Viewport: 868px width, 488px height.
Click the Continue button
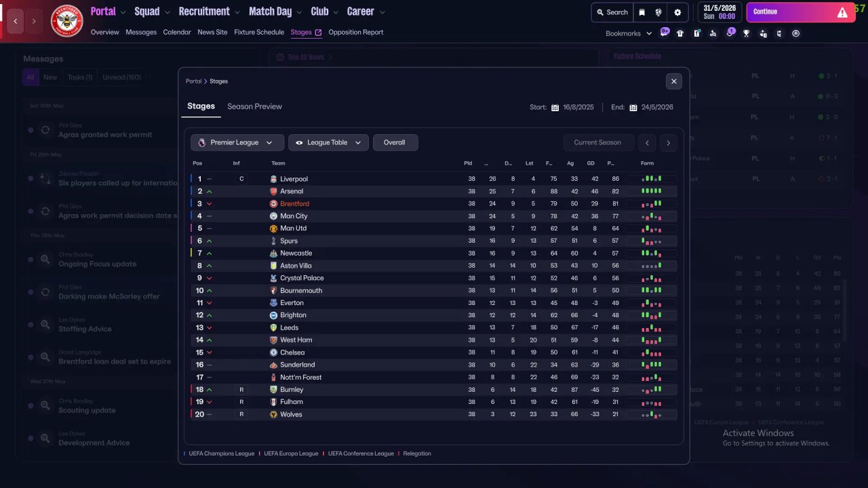coord(801,12)
